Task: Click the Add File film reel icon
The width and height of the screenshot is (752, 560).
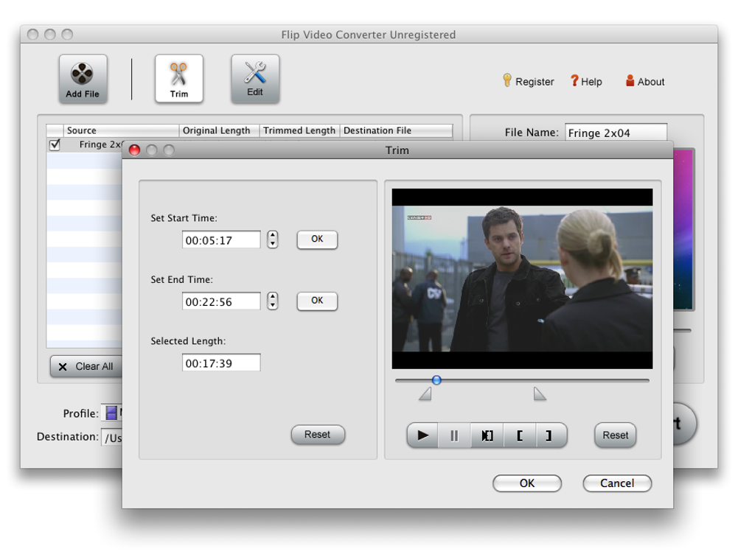Action: pyautogui.click(x=83, y=74)
